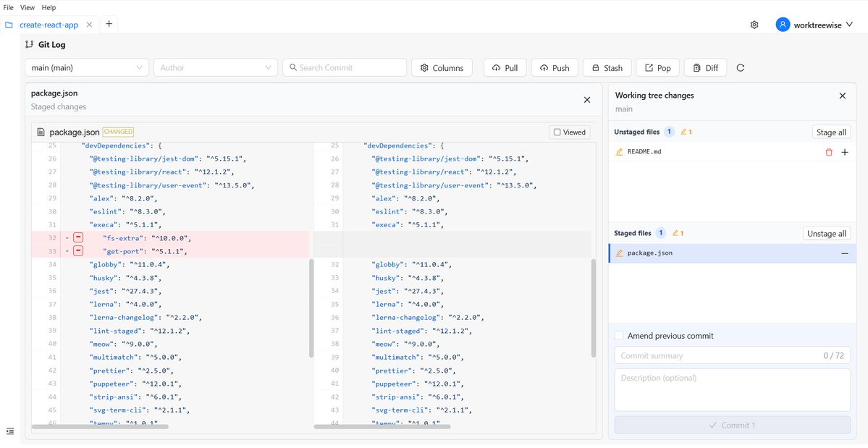Expand the worktreewise account menu chevron
The width and height of the screenshot is (868, 448).
click(850, 25)
